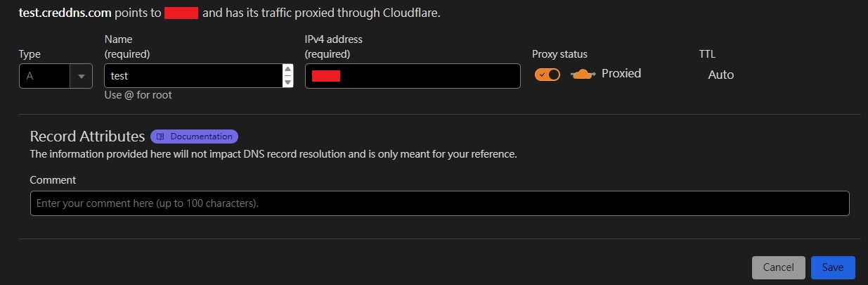Focus the Name input containing test

pyautogui.click(x=193, y=76)
